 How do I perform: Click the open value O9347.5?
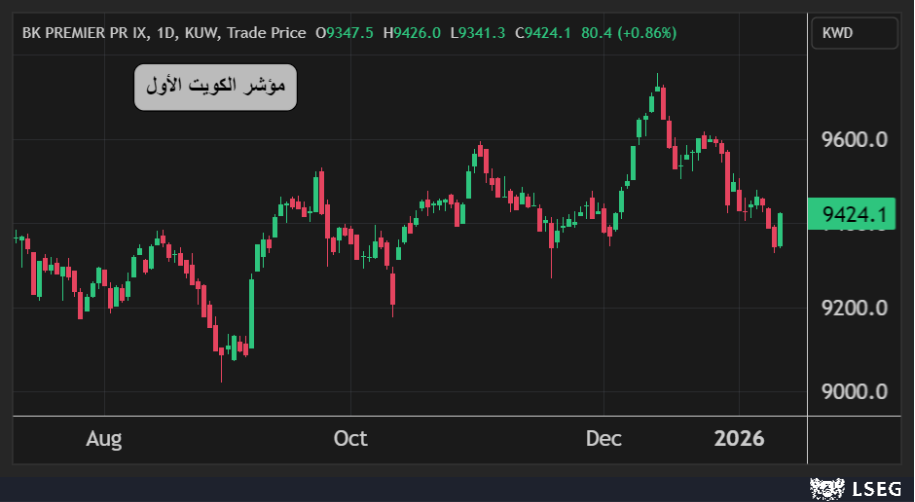click(x=345, y=33)
